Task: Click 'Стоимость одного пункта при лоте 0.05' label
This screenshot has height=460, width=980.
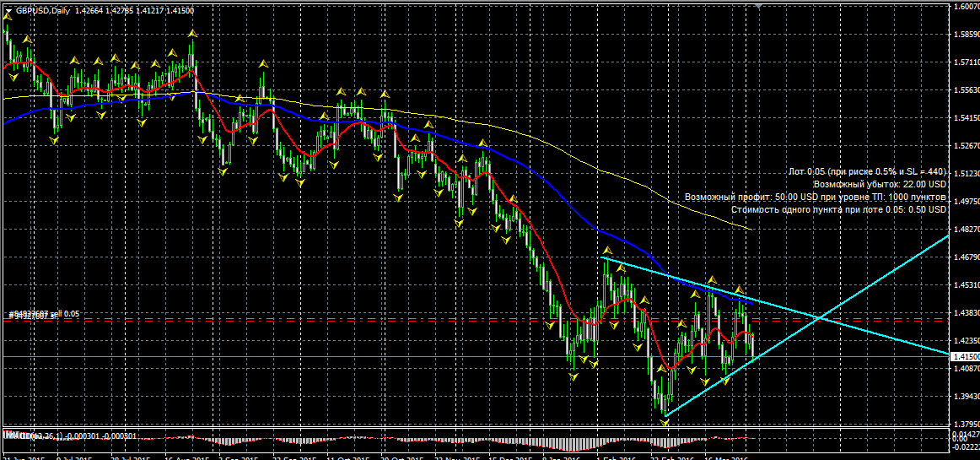Action: pos(839,209)
